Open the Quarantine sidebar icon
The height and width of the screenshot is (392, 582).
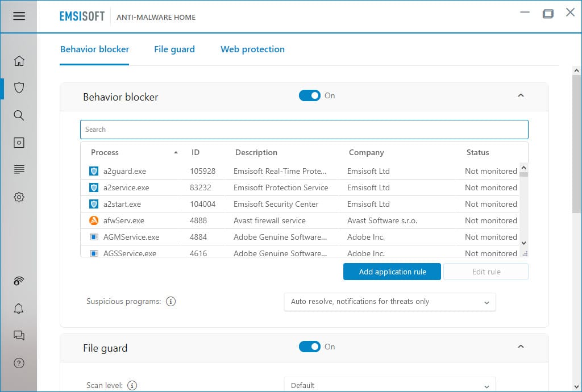pyautogui.click(x=19, y=143)
